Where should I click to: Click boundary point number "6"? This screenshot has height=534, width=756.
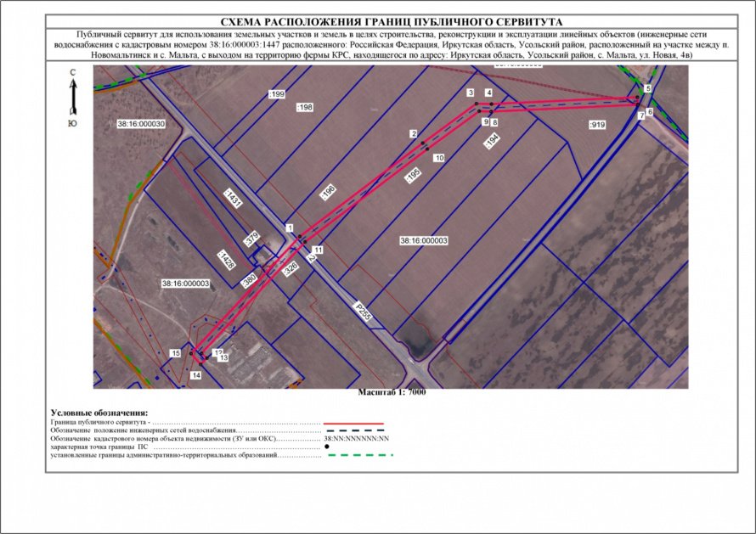[650, 112]
